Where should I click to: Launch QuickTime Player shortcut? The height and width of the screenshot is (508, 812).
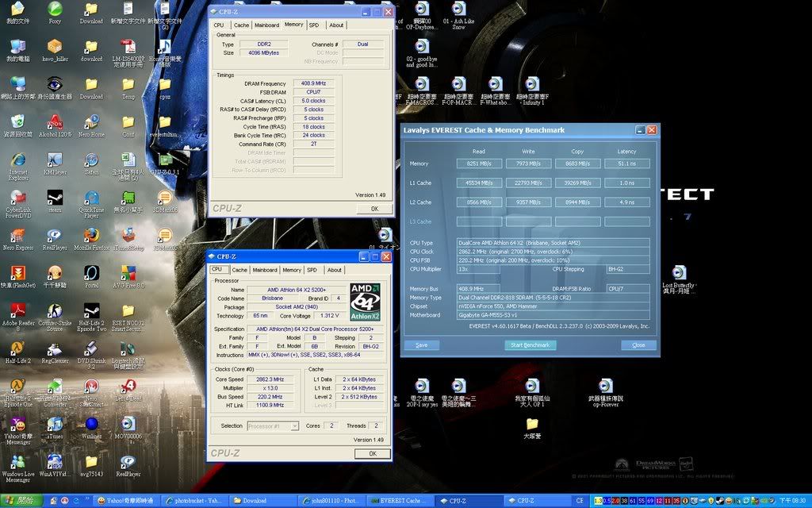(91, 204)
